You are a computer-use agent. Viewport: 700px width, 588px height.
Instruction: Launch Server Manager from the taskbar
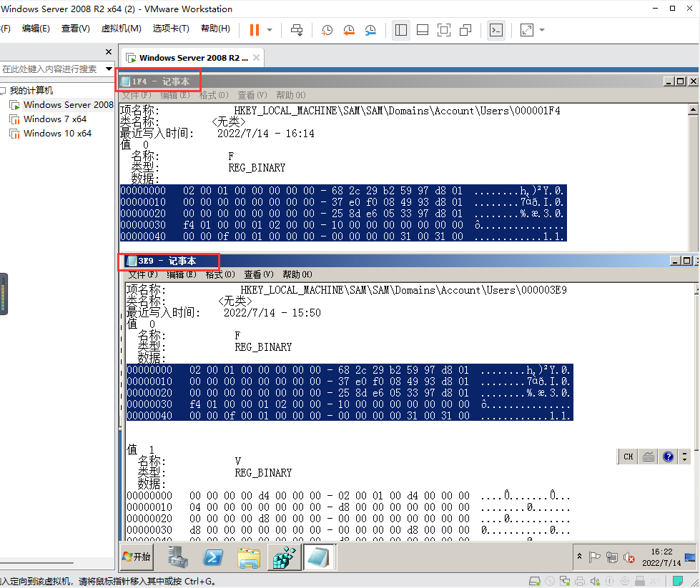tap(178, 557)
